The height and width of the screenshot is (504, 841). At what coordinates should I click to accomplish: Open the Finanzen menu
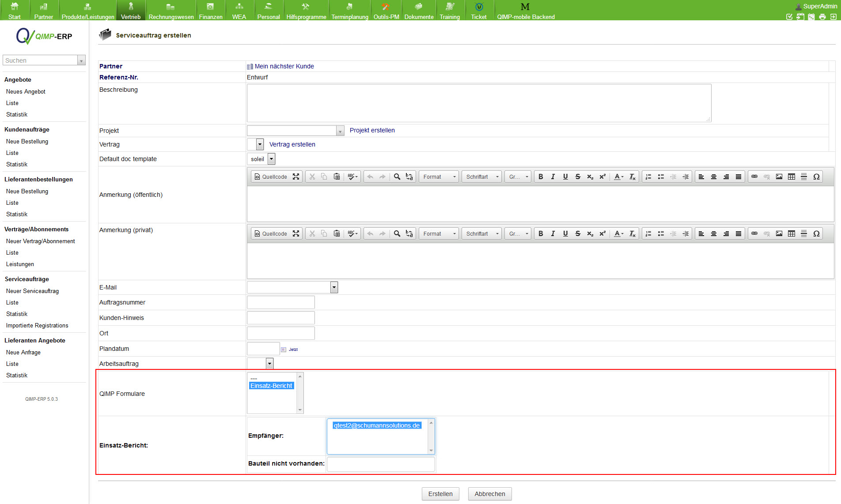tap(211, 11)
